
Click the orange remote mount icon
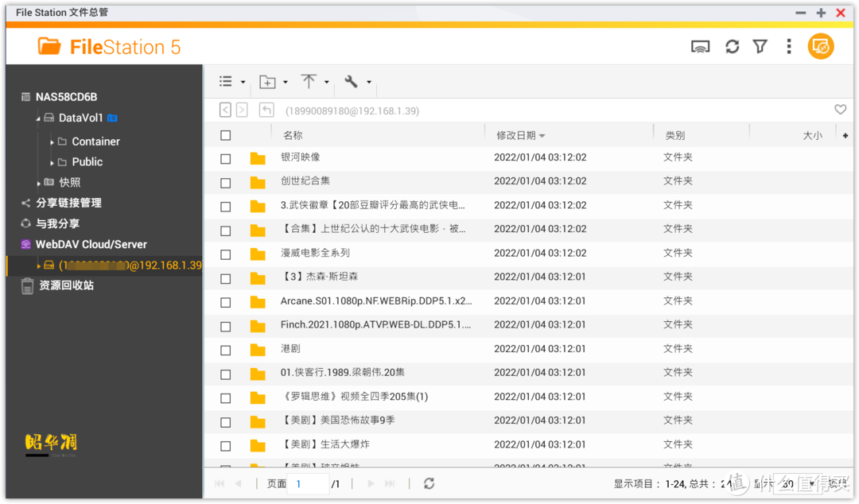(x=821, y=47)
